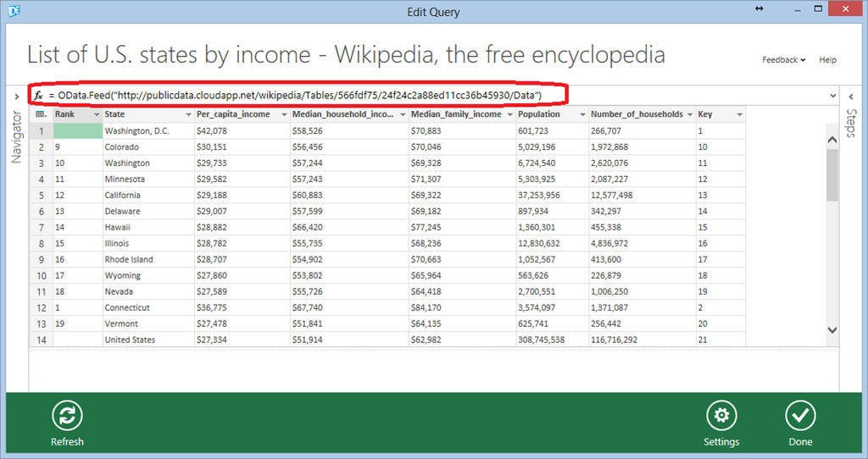The width and height of the screenshot is (868, 459).
Task: Click the Navigator vertical label
Action: [x=16, y=137]
